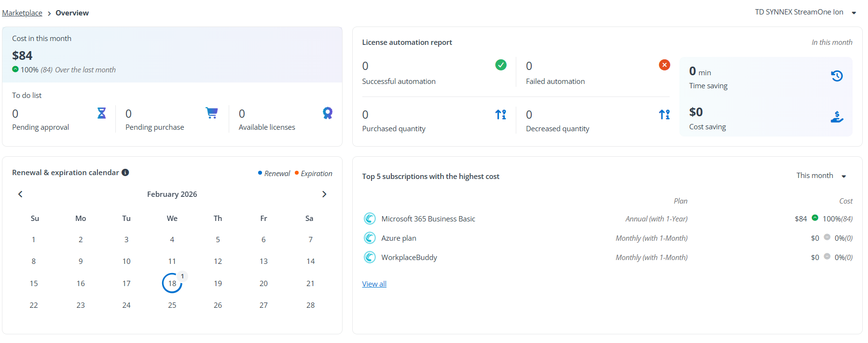
Task: Click the Plan column header
Action: 680,201
